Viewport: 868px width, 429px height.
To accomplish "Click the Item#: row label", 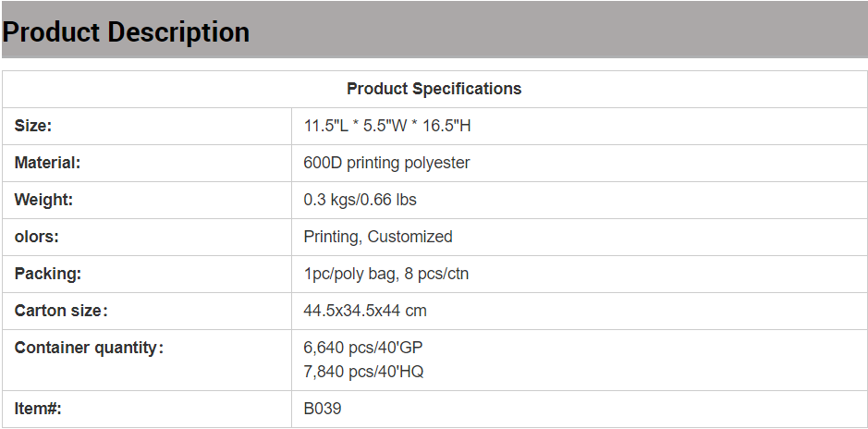I will (38, 409).
